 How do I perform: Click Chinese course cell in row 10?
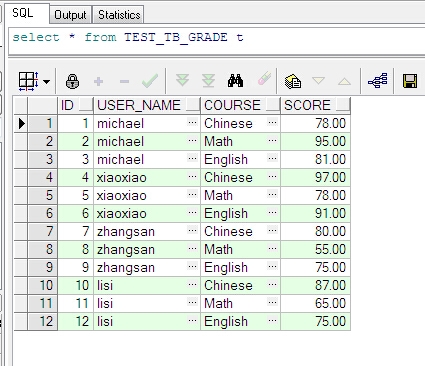(x=240, y=286)
